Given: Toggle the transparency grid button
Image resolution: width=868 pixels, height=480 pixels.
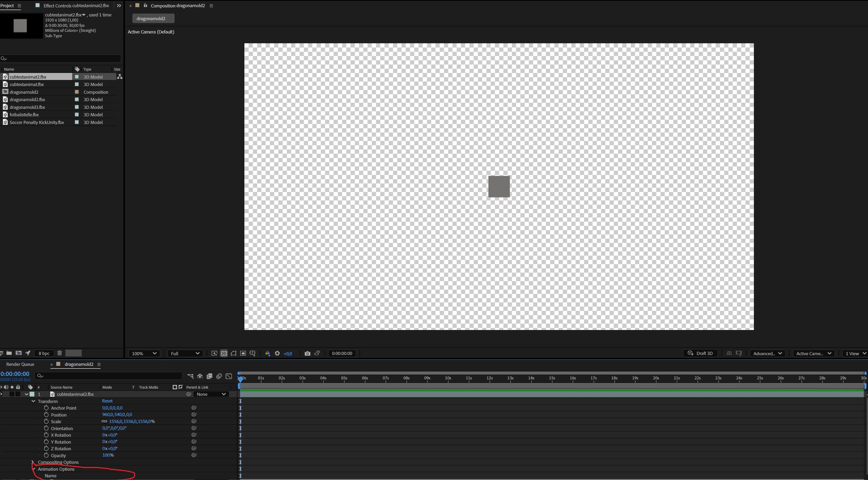Looking at the screenshot, I should point(224,353).
